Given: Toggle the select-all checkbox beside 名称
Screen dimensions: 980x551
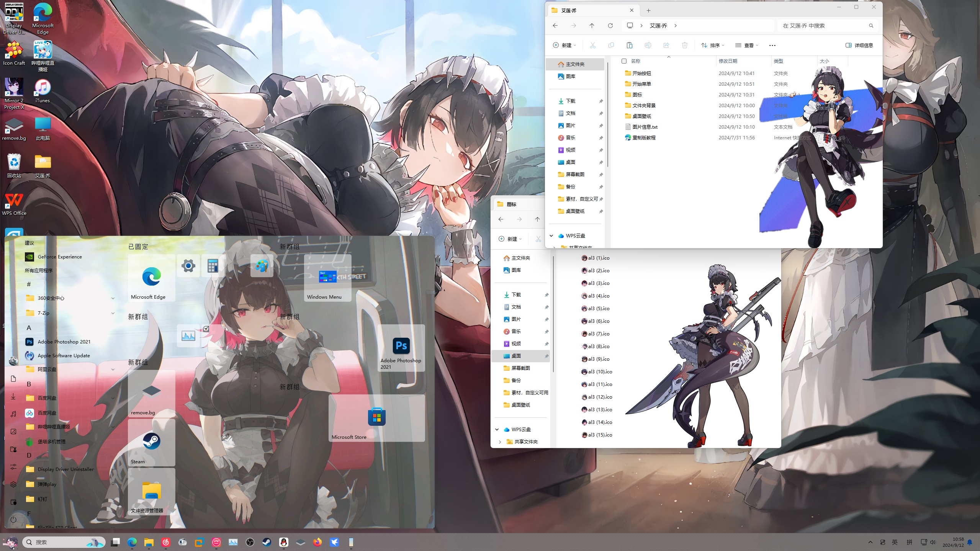Looking at the screenshot, I should (624, 61).
